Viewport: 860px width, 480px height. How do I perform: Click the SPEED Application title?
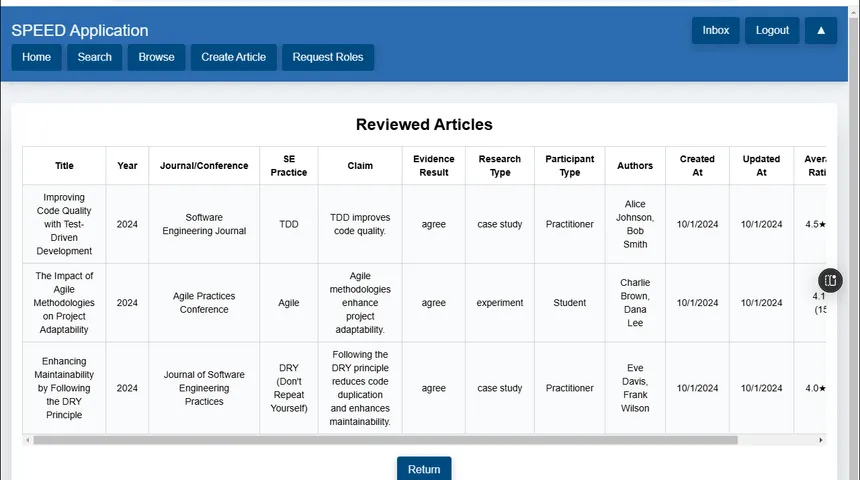click(80, 31)
